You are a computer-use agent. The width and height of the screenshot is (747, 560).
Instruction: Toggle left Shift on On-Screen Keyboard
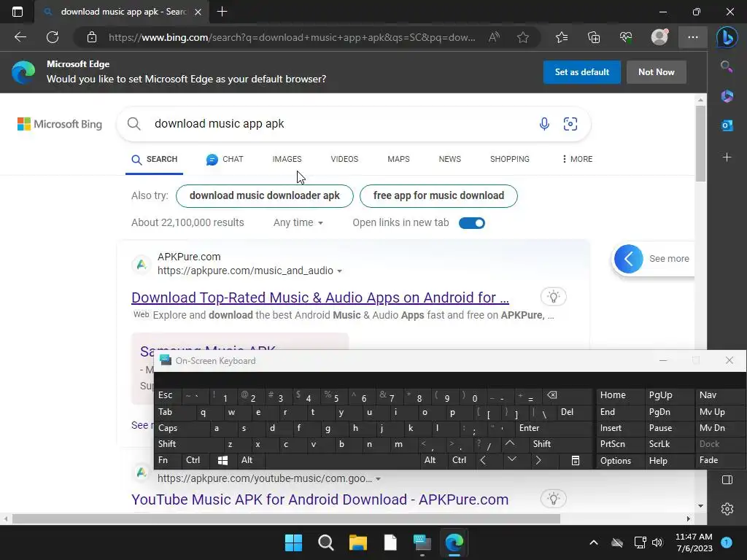189,444
